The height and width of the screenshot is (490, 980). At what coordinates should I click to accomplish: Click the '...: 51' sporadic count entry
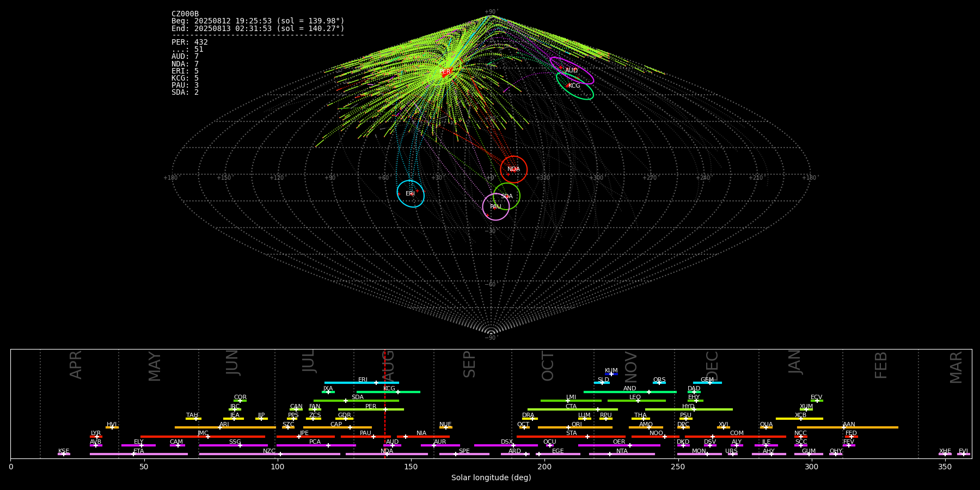187,50
